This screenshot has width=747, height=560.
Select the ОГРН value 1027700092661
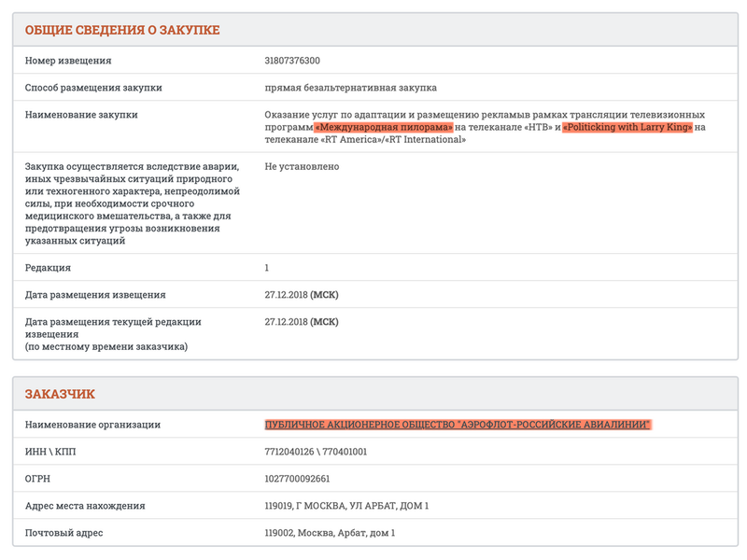tap(297, 479)
